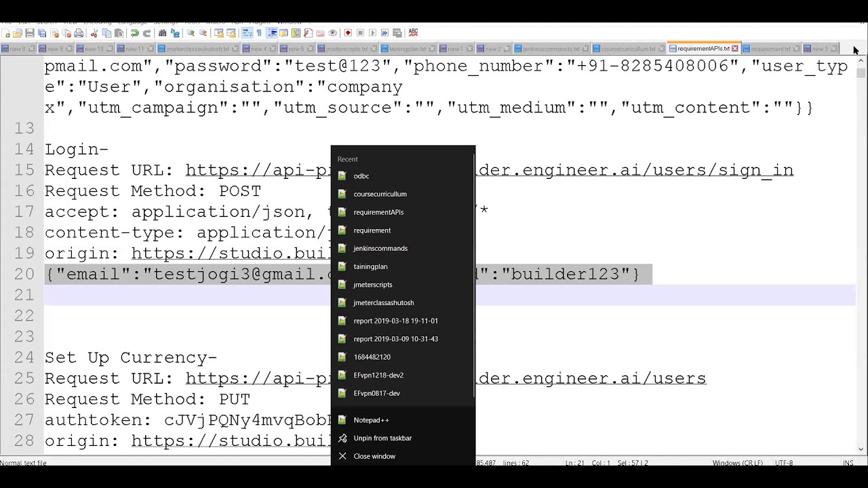Zoom out with the magnifier minus icon
The height and width of the screenshot is (488, 868).
tap(203, 33)
